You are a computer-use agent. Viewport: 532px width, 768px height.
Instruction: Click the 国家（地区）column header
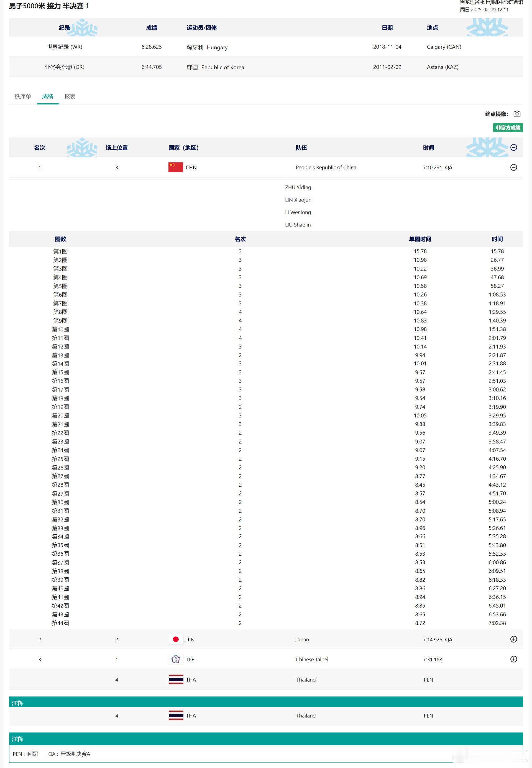coord(184,148)
